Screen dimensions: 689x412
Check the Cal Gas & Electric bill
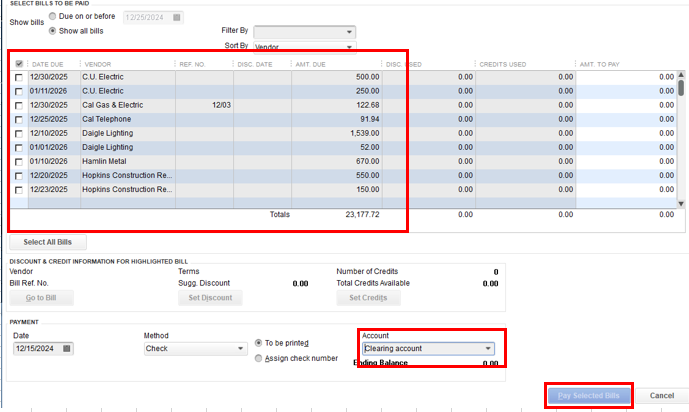coord(18,105)
